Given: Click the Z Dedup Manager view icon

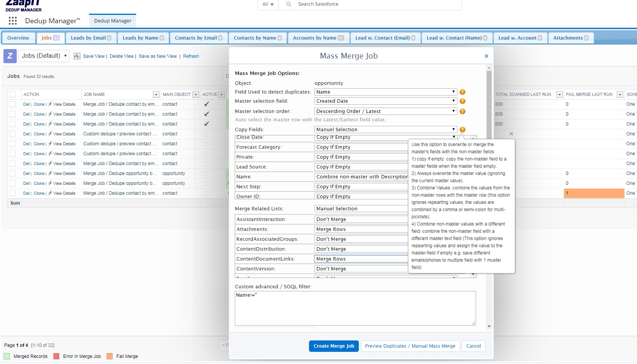Looking at the screenshot, I should 10,56.
